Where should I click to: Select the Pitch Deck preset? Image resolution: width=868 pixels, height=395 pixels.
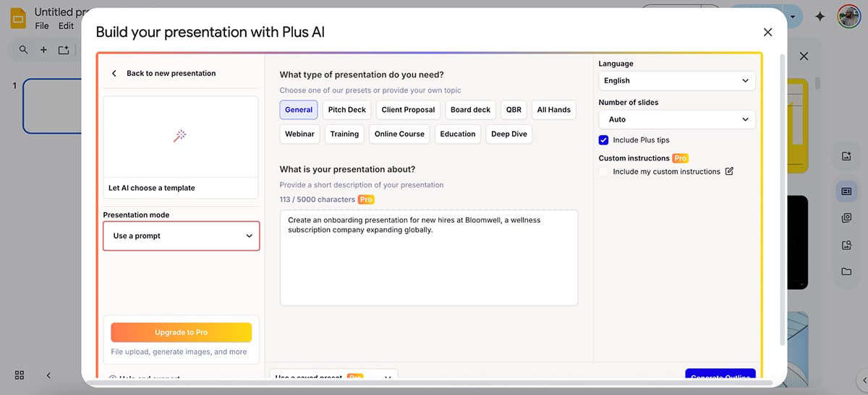[x=347, y=110]
